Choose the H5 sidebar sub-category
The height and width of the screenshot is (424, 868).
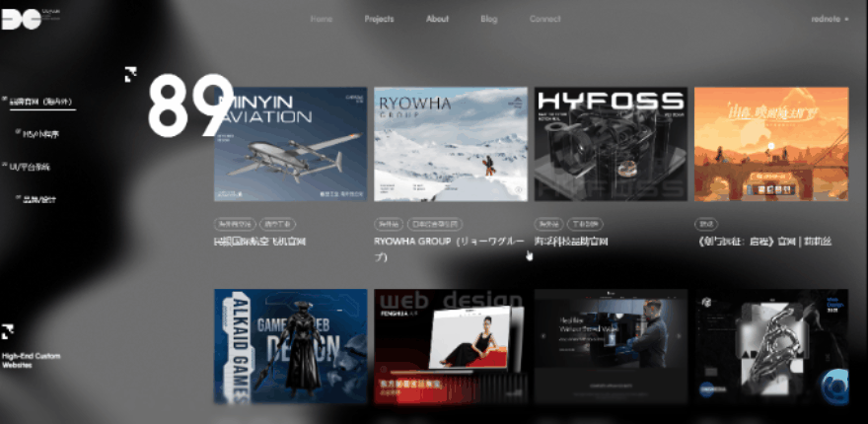click(x=40, y=134)
